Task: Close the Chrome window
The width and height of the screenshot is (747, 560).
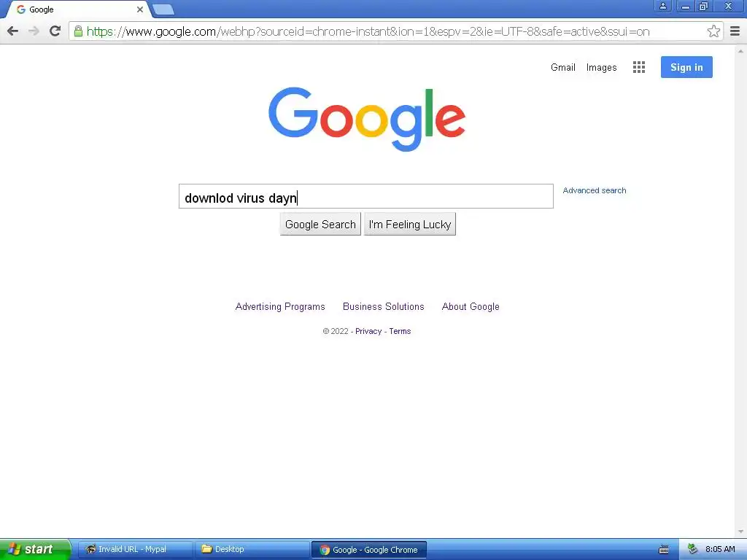Action: 729,6
